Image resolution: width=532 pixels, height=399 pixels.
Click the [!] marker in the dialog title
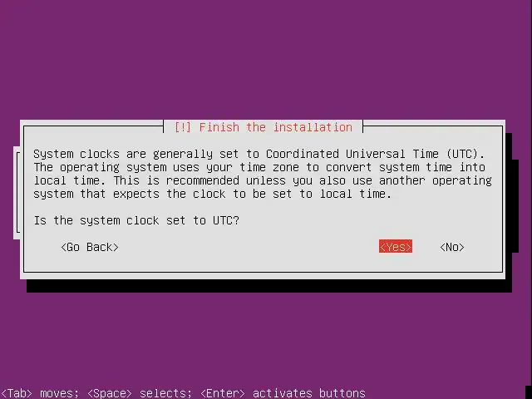[x=183, y=127]
